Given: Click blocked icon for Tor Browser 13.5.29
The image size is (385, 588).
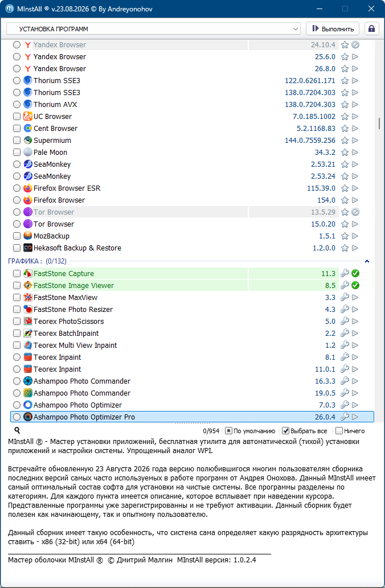Looking at the screenshot, I should tap(355, 212).
